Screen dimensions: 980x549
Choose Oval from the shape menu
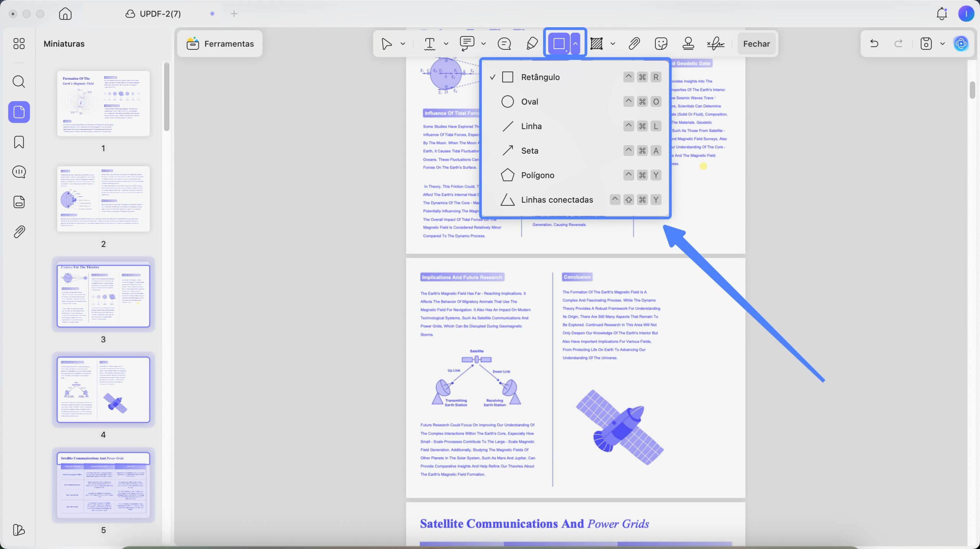pyautogui.click(x=575, y=102)
